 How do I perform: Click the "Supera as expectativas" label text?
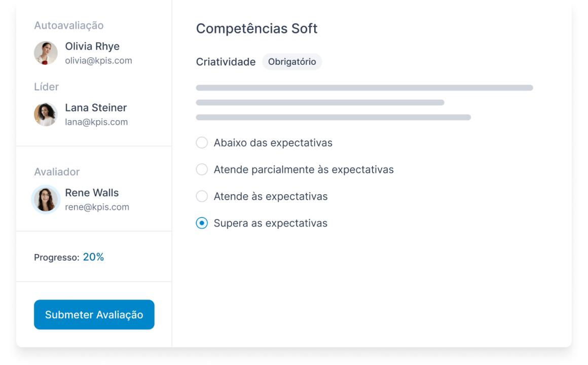[270, 223]
